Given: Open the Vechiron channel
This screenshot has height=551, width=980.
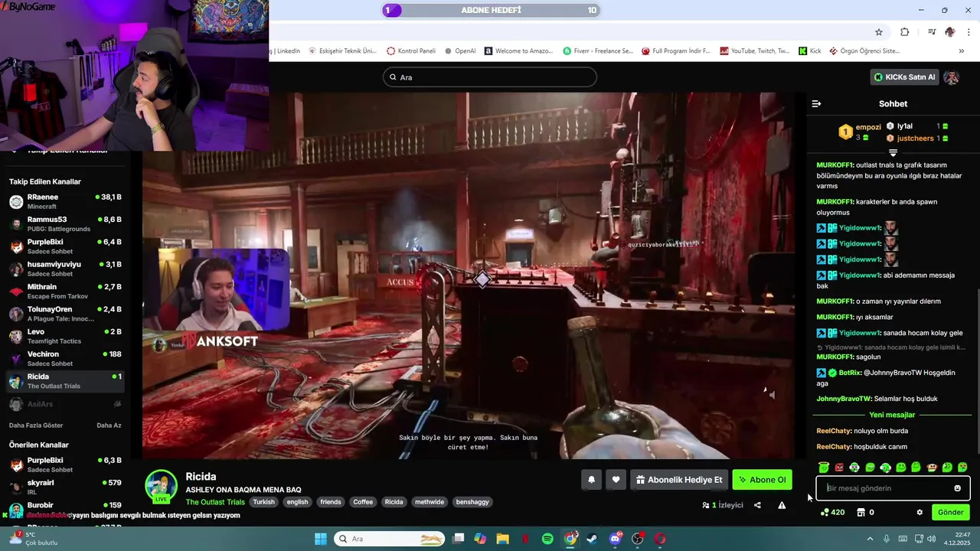Looking at the screenshot, I should pyautogui.click(x=65, y=358).
